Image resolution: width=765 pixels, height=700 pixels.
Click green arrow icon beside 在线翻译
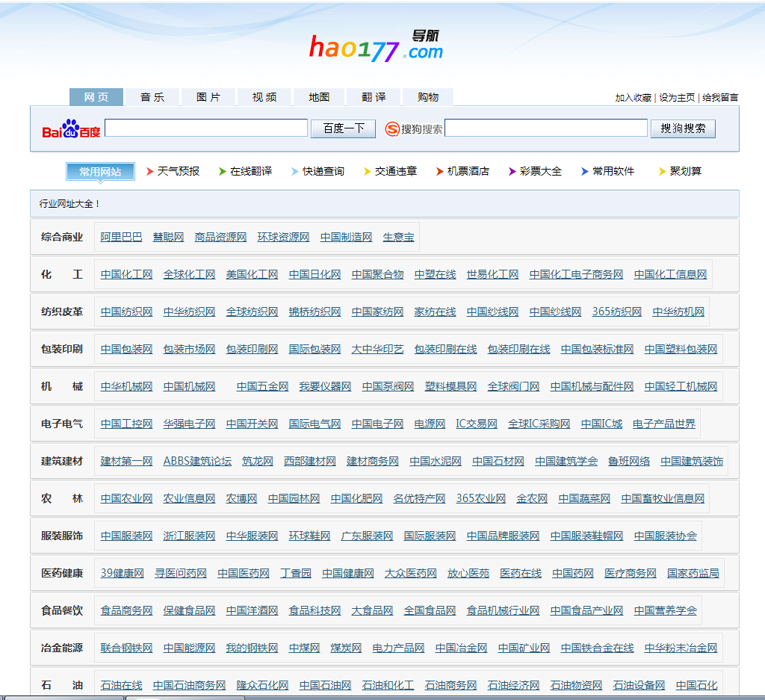[x=223, y=171]
